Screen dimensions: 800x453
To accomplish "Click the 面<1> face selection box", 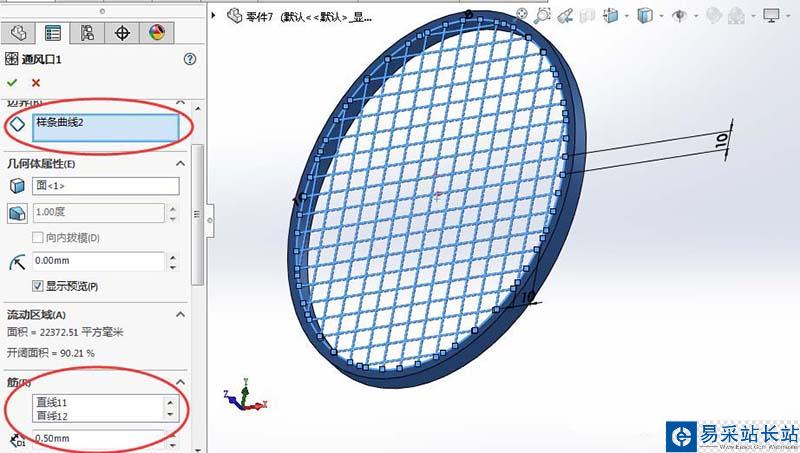I will (106, 186).
